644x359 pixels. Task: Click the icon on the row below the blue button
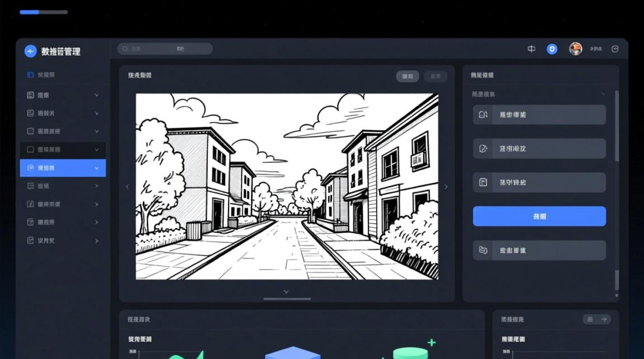point(483,250)
